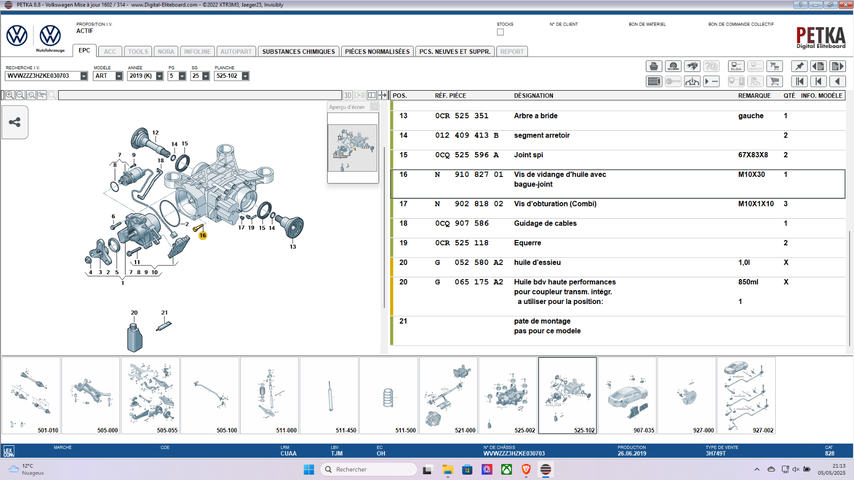The image size is (854, 480).
Task: Click the print icon in the toolbar
Action: (654, 66)
